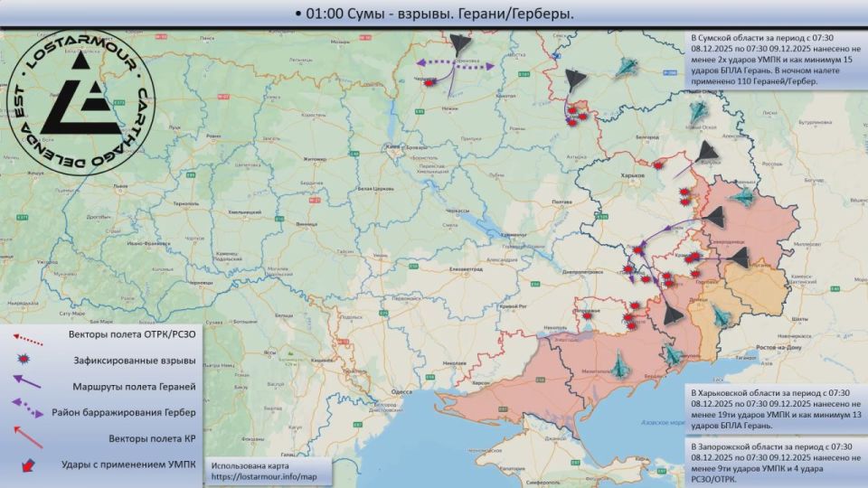Click the purple dotted loitering arrow near Chernihiv

[455, 65]
